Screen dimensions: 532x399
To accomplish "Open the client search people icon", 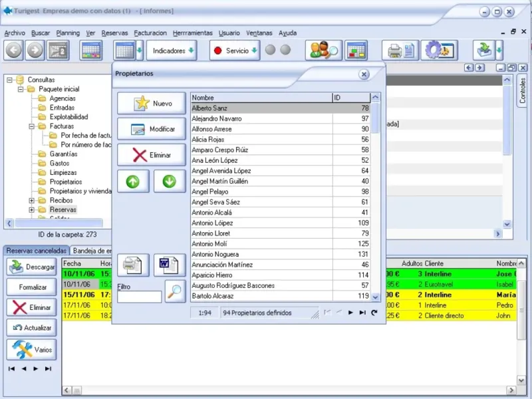I will pos(324,51).
